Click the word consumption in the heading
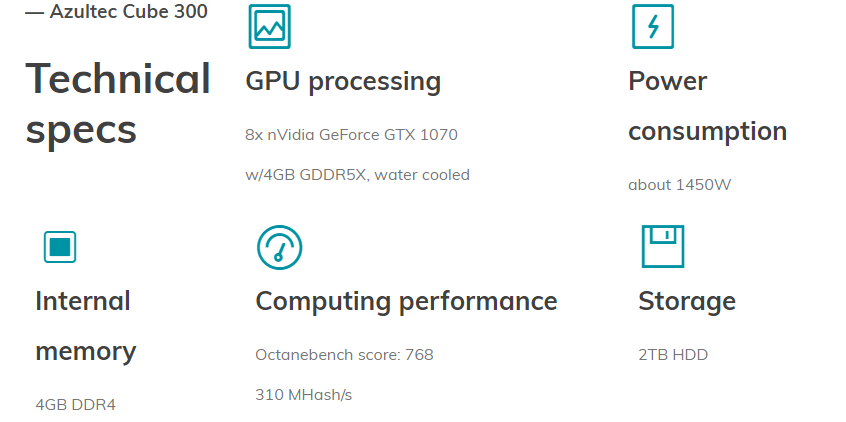Image resolution: width=846 pixels, height=422 pixels. coord(707,132)
